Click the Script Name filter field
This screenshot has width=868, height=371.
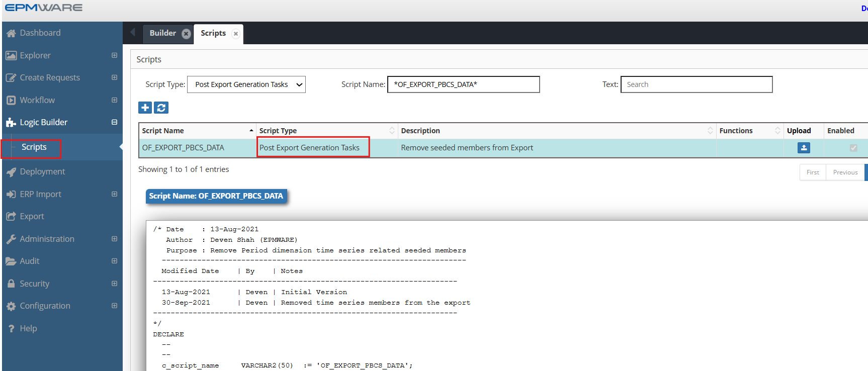tap(463, 84)
